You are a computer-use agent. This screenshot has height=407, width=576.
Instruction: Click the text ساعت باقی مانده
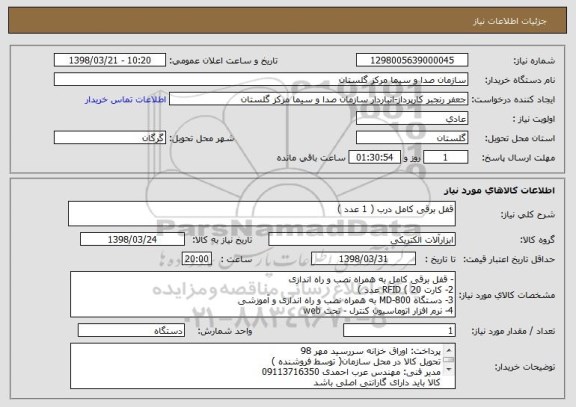(311, 158)
